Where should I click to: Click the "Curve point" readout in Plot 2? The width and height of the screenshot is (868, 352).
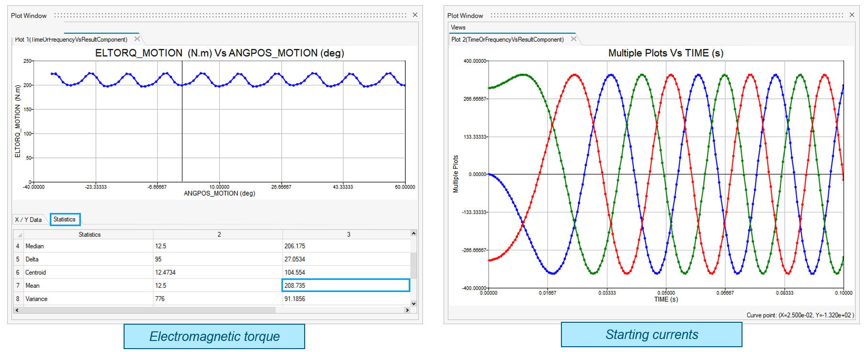pos(800,315)
